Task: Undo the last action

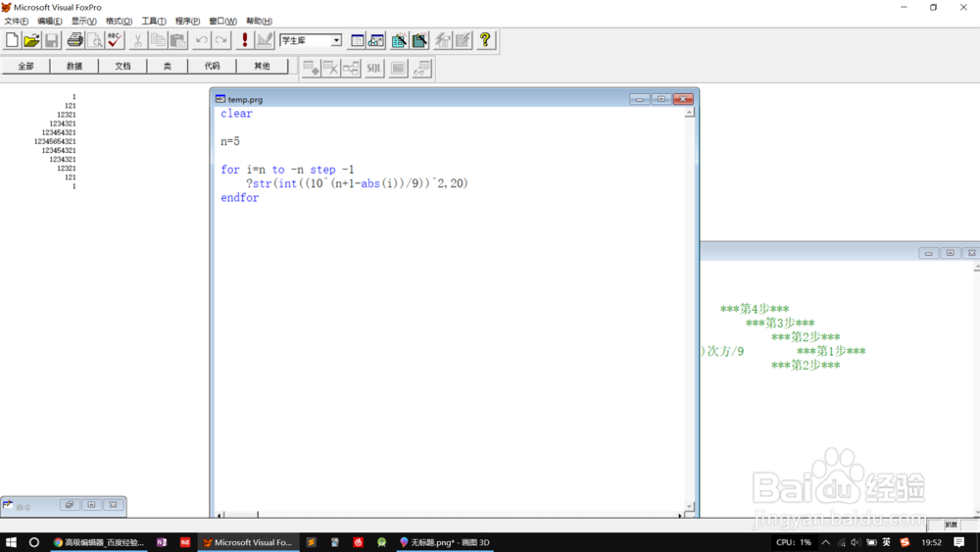Action: tap(201, 40)
